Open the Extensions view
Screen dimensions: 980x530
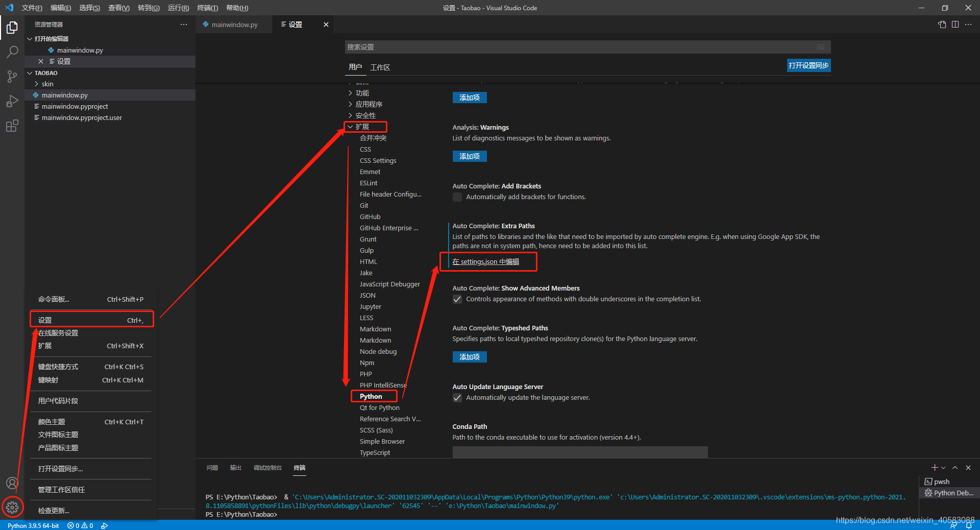point(12,126)
